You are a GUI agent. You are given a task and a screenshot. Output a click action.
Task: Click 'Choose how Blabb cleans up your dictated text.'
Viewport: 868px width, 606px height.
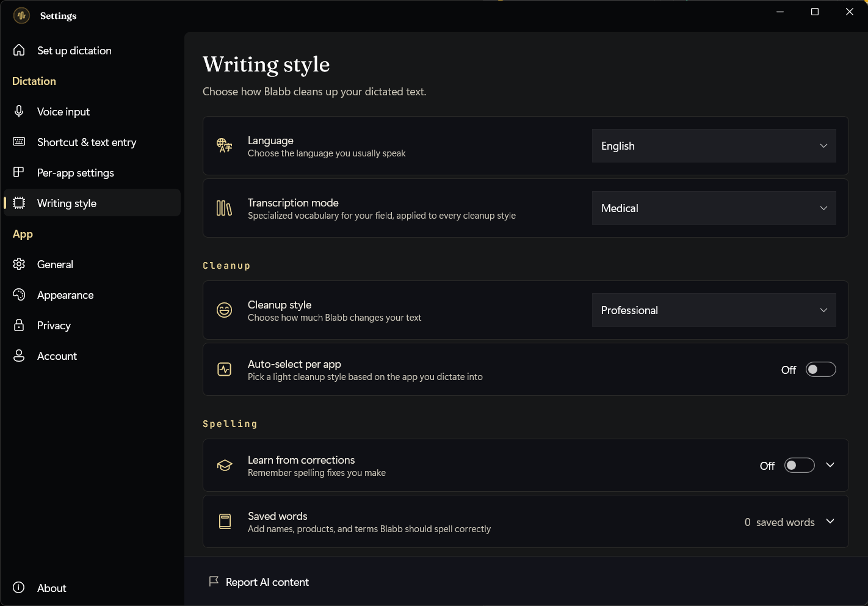click(x=314, y=92)
